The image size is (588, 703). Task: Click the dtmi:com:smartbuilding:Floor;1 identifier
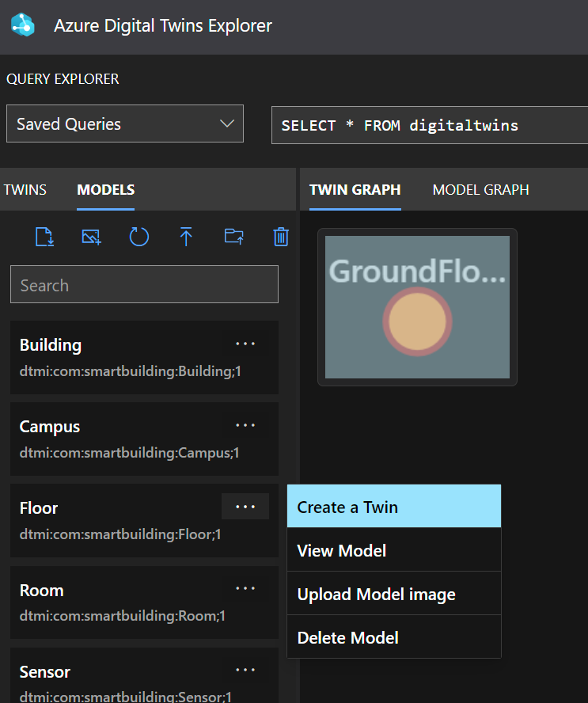[120, 534]
